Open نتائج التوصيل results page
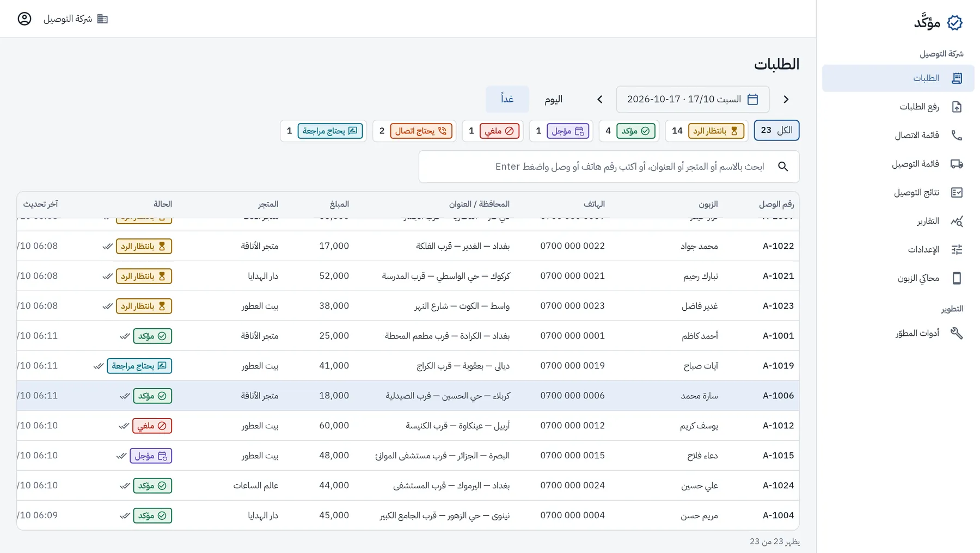The image size is (980, 553). [898, 192]
